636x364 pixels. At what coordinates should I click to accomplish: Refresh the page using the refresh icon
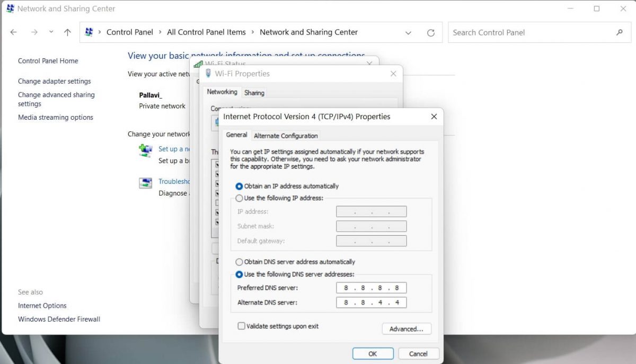(430, 32)
